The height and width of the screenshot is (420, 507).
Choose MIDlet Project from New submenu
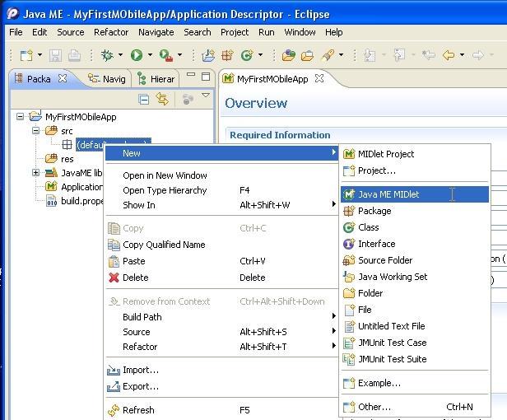[415, 154]
